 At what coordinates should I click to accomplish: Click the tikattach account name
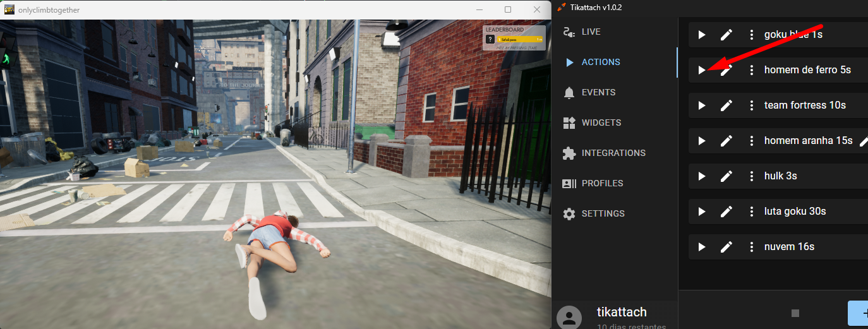(622, 312)
